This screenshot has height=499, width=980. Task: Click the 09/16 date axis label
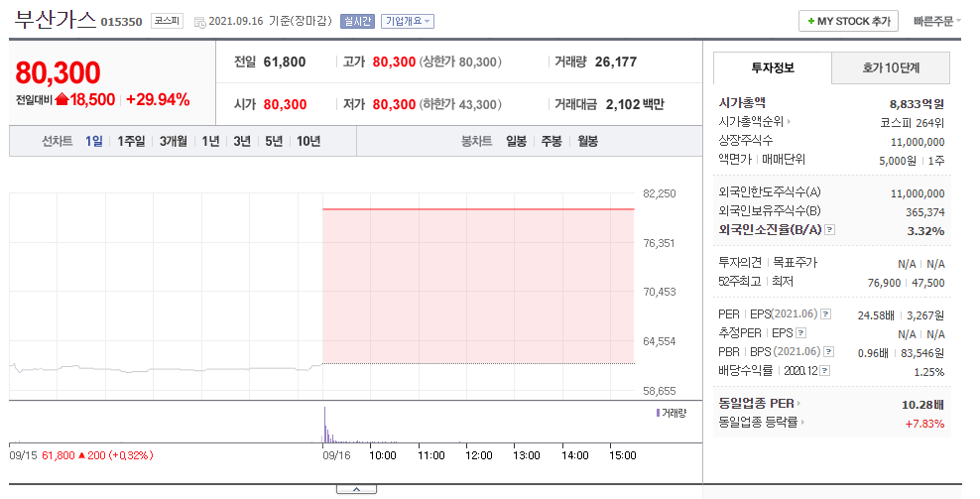336,455
